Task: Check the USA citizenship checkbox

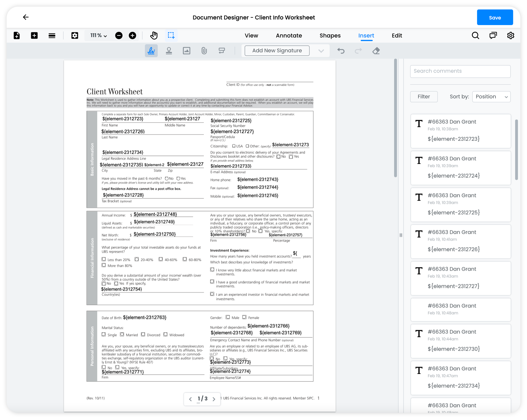Action: pyautogui.click(x=234, y=146)
